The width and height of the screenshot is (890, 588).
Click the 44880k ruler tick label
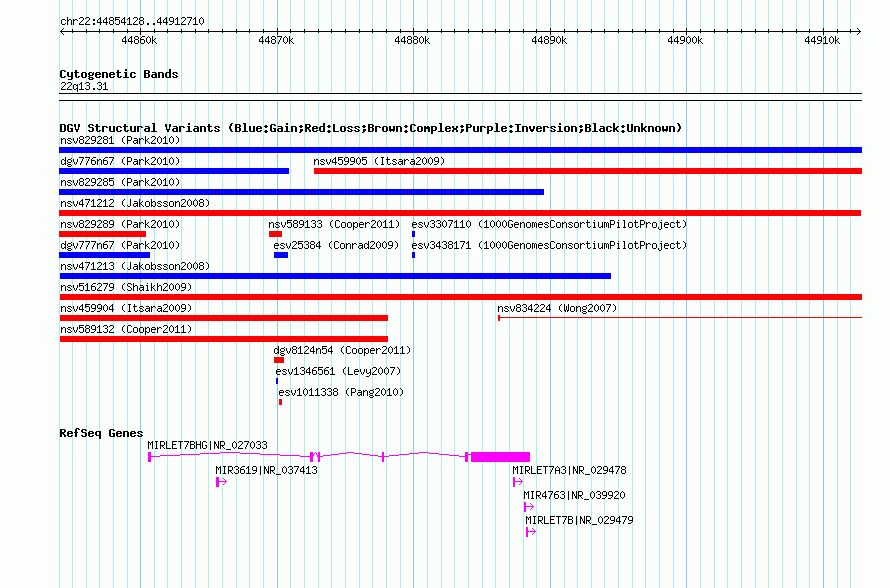click(x=412, y=40)
